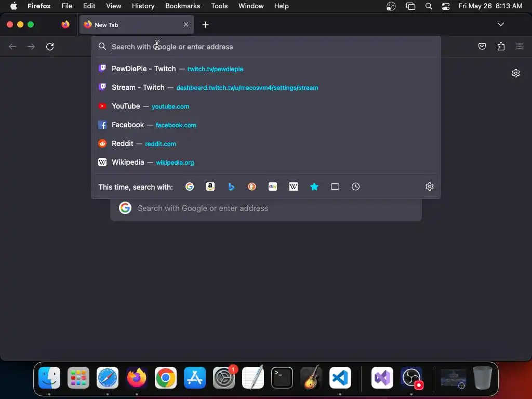Open the Apple menu

coord(14,6)
